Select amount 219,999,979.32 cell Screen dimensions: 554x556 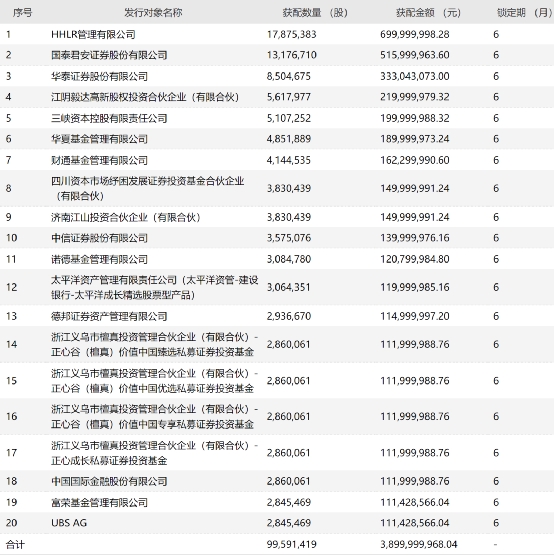tap(415, 97)
